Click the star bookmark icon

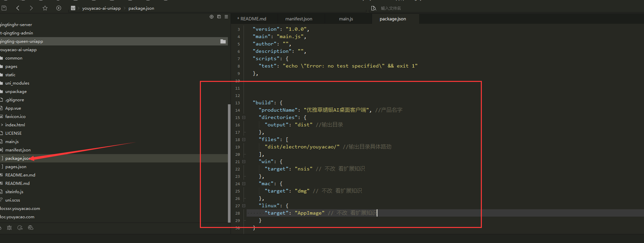tap(45, 8)
